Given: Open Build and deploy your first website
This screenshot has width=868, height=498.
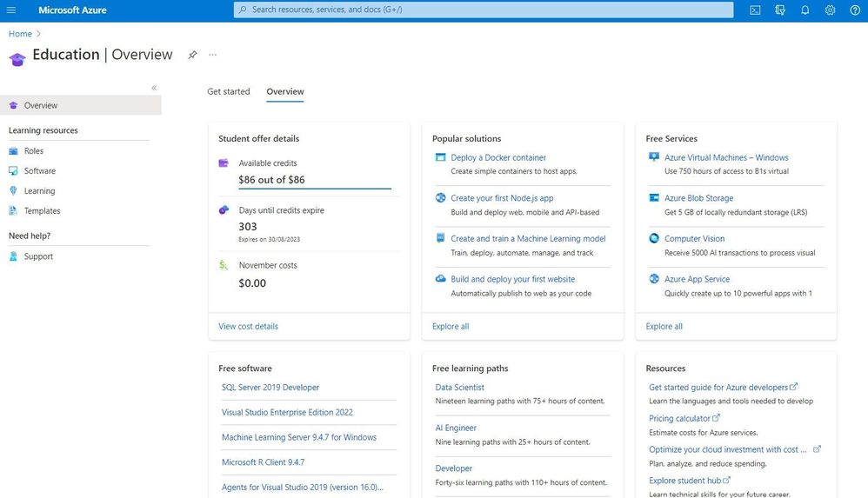Looking at the screenshot, I should tap(512, 280).
